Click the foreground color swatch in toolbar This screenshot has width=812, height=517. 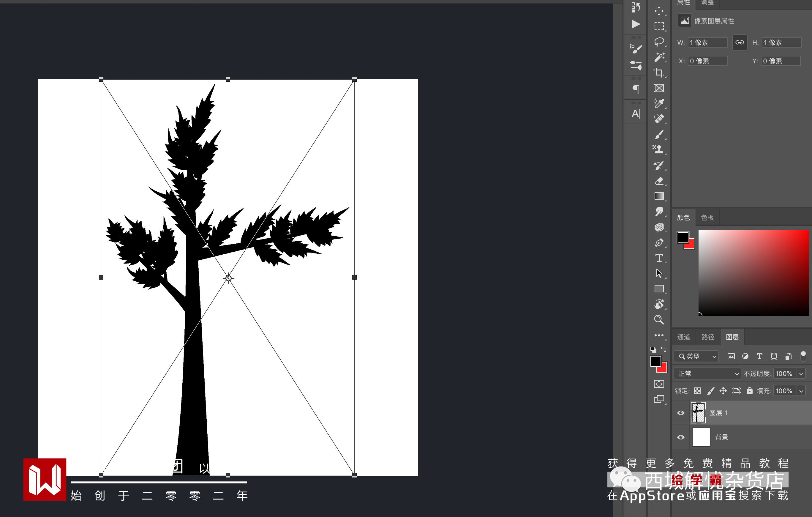(x=655, y=361)
